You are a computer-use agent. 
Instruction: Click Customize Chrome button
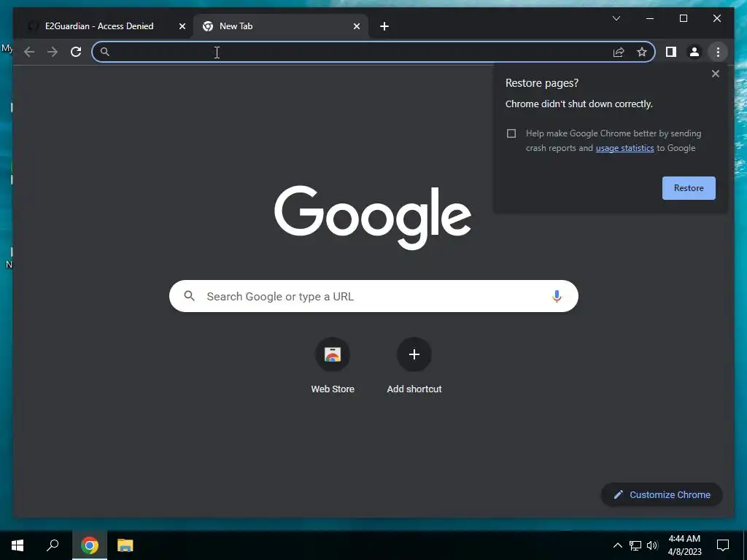[662, 495]
